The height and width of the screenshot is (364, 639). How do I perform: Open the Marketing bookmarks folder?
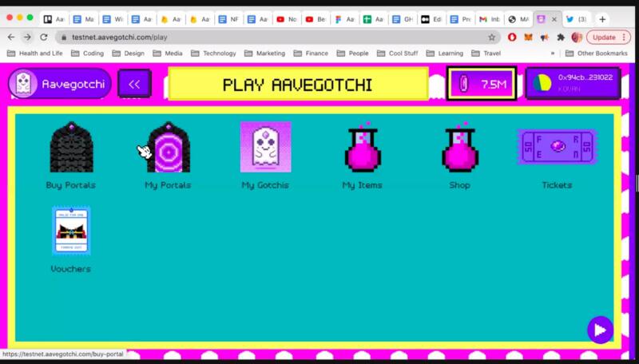pyautogui.click(x=265, y=53)
